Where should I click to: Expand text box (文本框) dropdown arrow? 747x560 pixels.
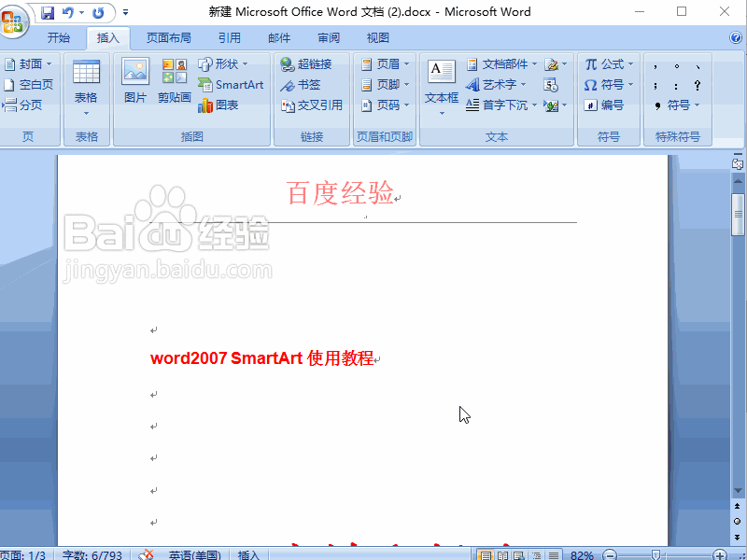[x=442, y=113]
